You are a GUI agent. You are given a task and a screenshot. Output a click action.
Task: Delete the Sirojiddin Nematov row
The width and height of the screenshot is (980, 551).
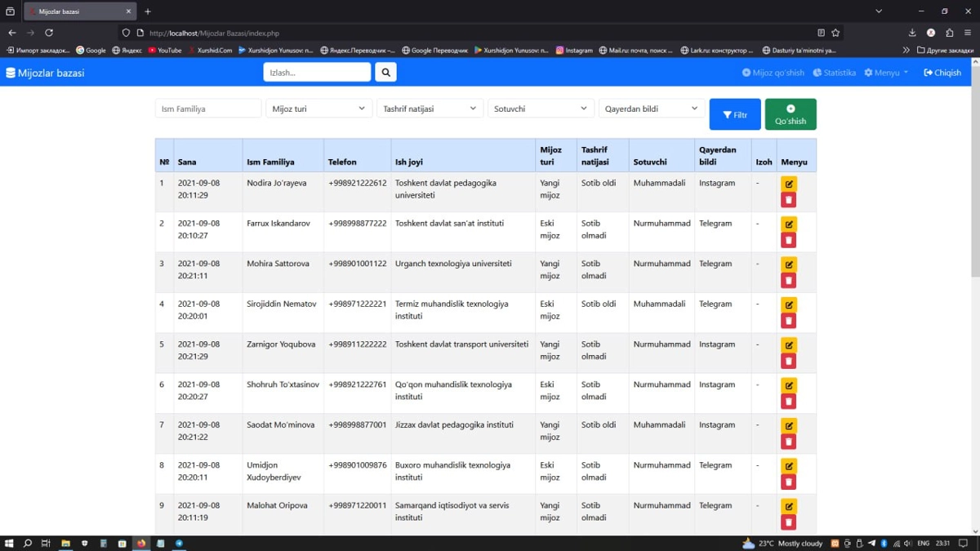pos(788,321)
